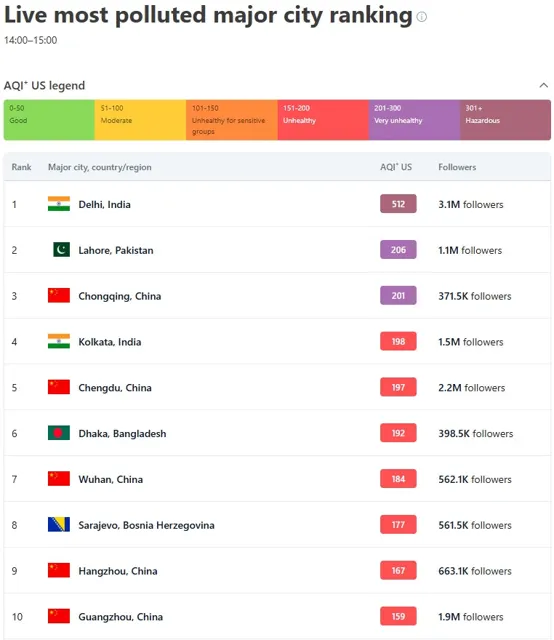Click the AQI US column header

click(396, 167)
